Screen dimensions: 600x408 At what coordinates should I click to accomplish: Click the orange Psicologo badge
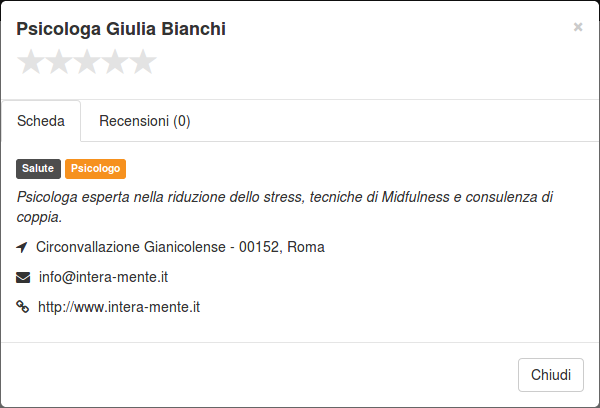click(x=95, y=169)
